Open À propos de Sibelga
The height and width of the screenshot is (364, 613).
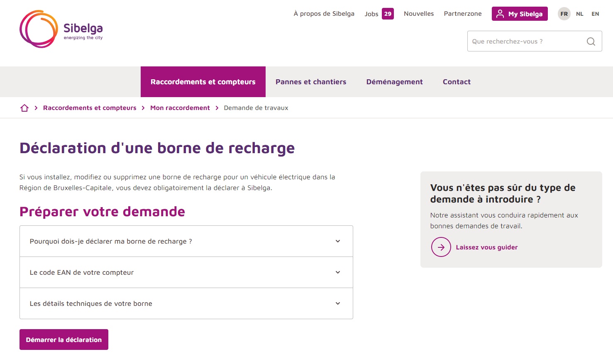tap(324, 14)
